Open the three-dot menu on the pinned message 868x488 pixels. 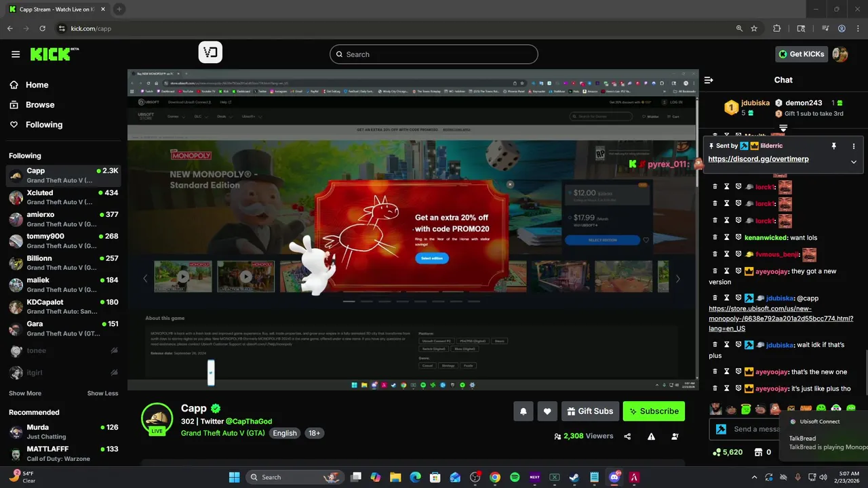(854, 146)
